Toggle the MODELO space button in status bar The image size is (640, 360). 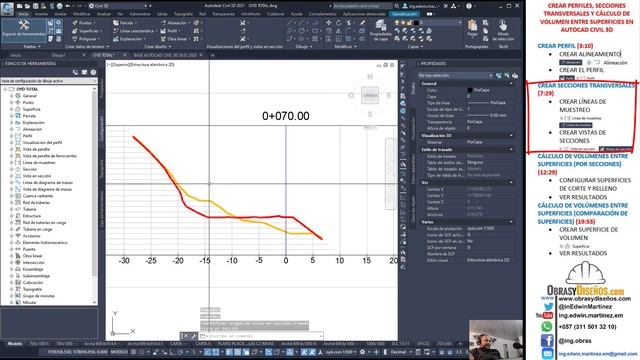[119, 352]
